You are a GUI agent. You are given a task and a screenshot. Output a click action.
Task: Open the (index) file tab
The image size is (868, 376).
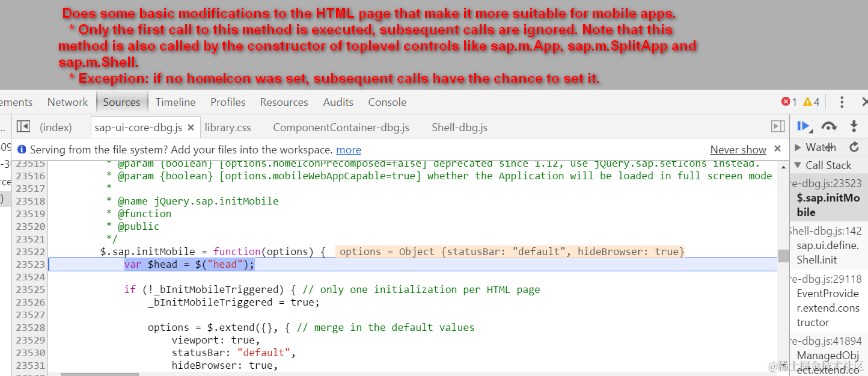pyautogui.click(x=56, y=128)
